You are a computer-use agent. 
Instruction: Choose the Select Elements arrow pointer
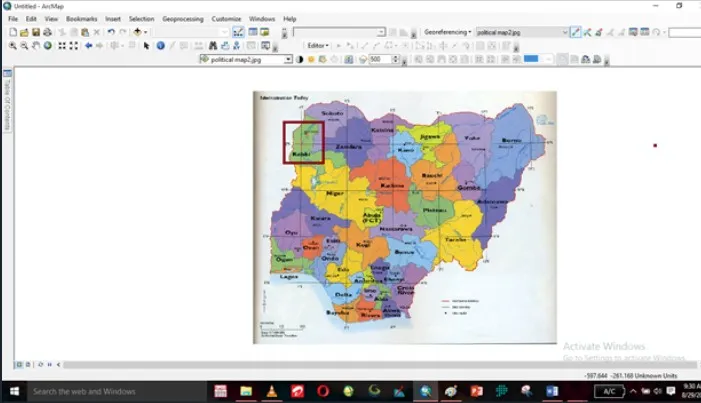[146, 46]
